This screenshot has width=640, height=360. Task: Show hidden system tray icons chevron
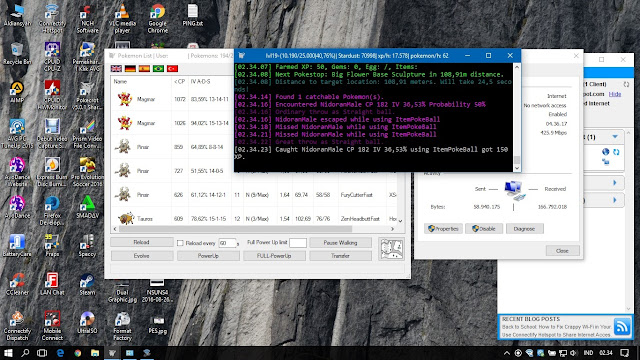[x=507, y=353]
